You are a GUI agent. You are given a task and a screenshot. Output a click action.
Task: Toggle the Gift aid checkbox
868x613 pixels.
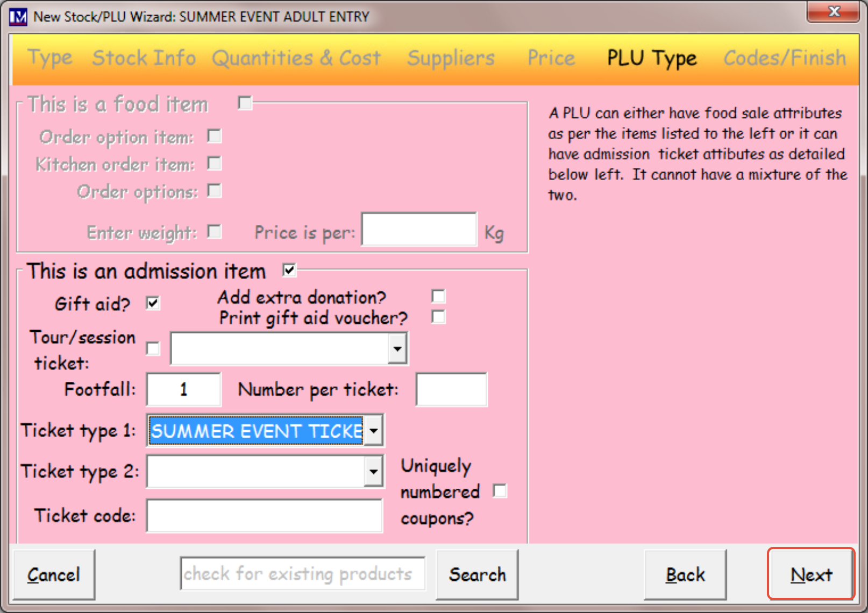(x=153, y=303)
